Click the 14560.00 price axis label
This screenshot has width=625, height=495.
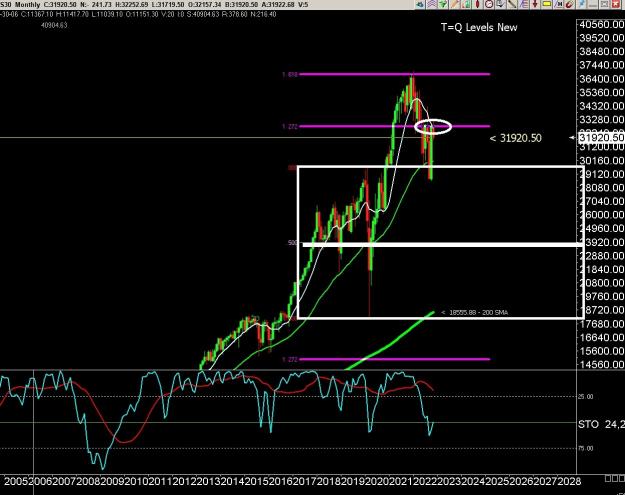point(602,364)
